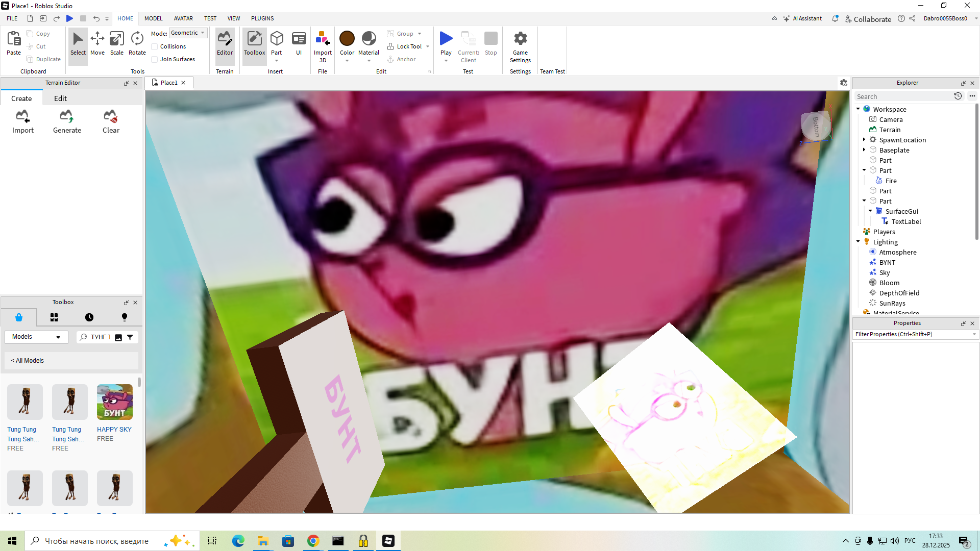Switch to Terrain Editor Edit tab
Image resolution: width=980 pixels, height=551 pixels.
point(61,98)
